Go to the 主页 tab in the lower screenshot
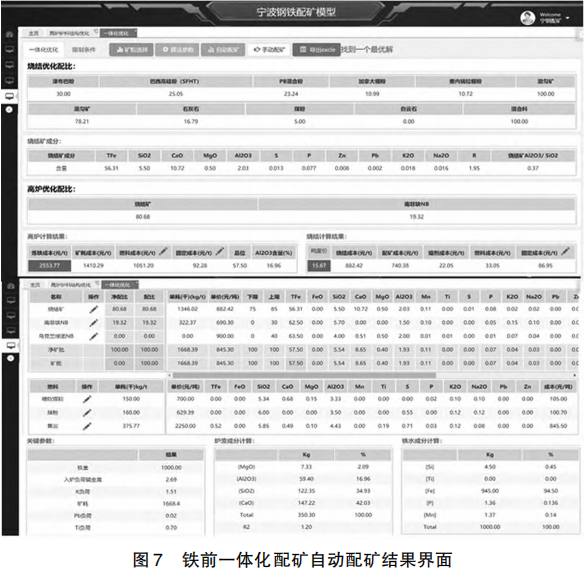This screenshot has width=585, height=577. [35, 285]
